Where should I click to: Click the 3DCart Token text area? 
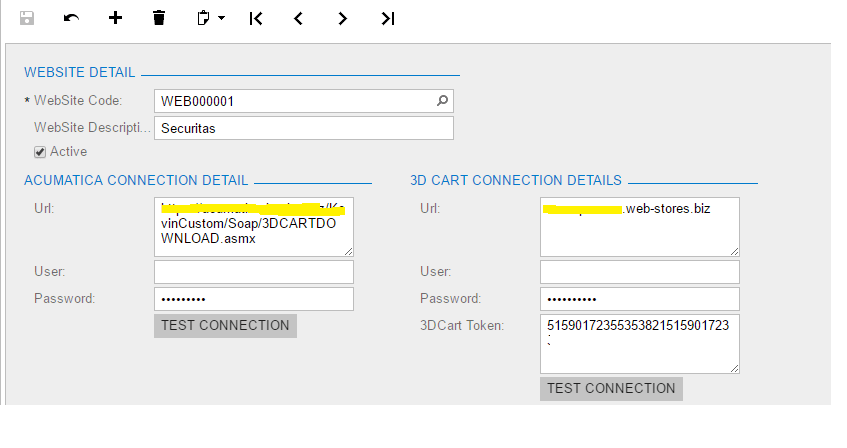tap(640, 344)
